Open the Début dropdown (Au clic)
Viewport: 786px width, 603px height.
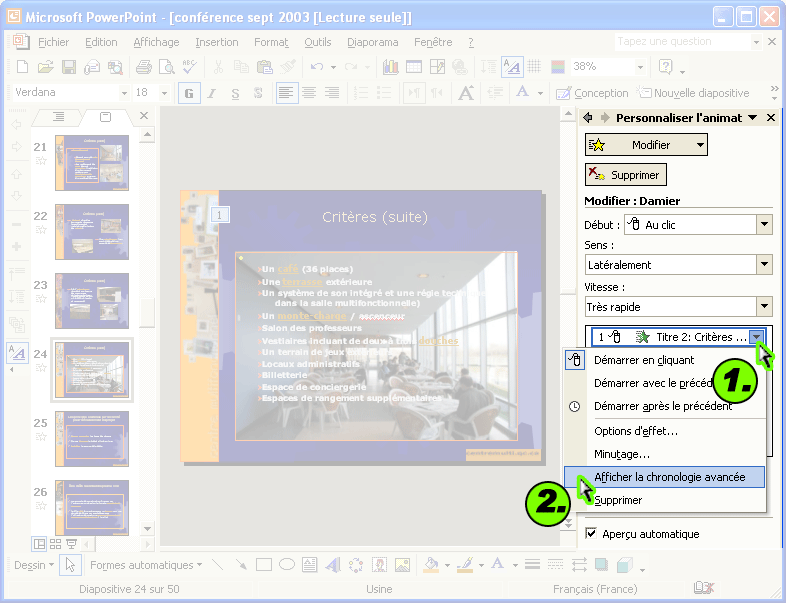pos(764,225)
